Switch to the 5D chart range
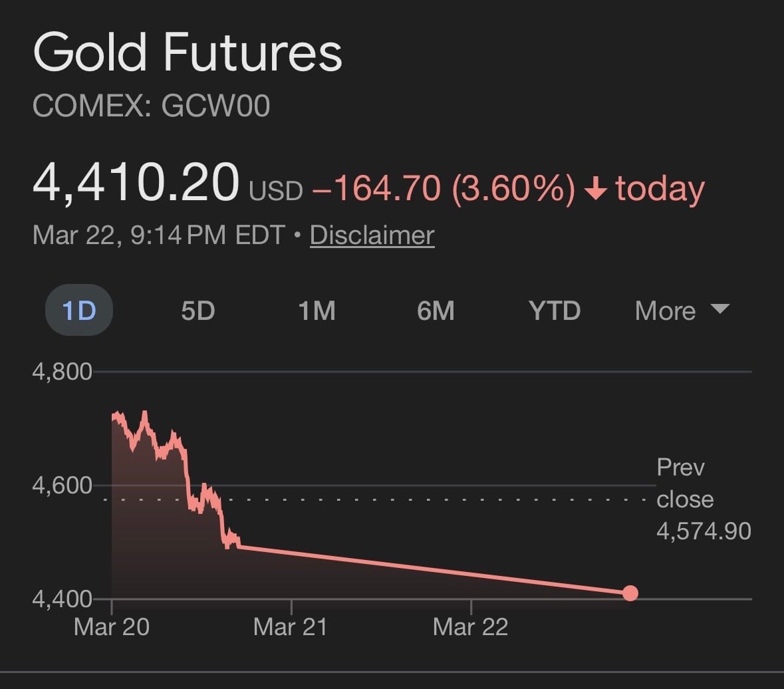 coord(197,311)
